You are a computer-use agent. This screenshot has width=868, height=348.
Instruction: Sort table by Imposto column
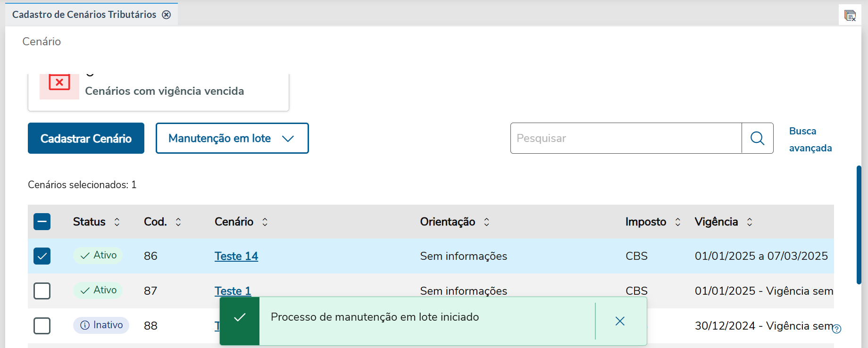pos(678,222)
